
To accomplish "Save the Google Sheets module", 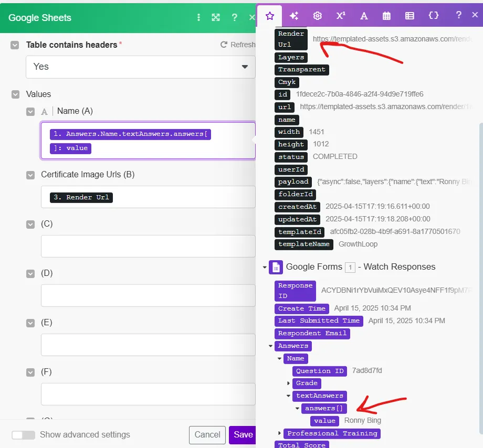I will point(243,435).
